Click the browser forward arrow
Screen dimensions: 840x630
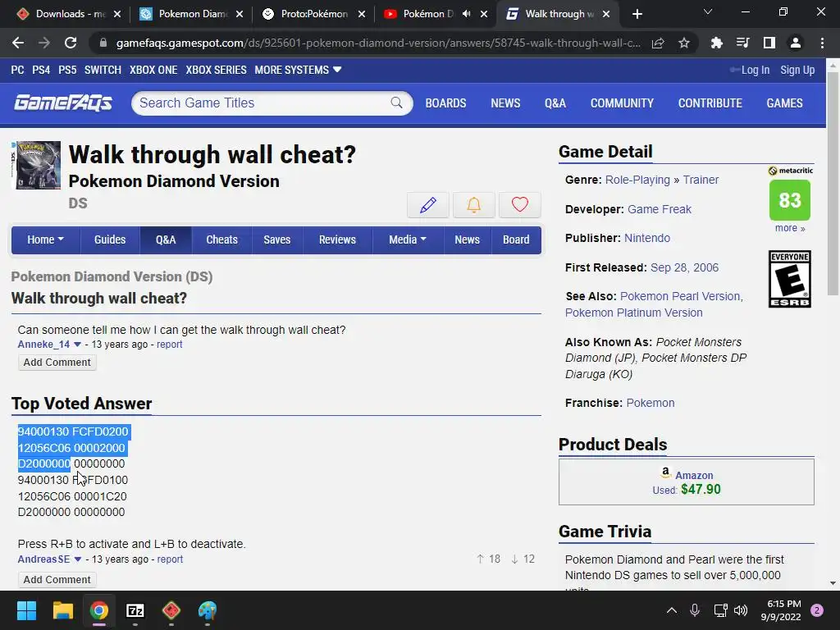pos(44,43)
